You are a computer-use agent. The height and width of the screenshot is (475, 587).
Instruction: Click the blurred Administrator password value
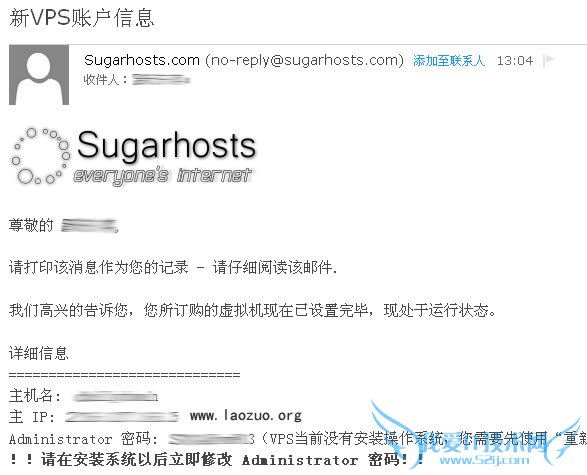click(212, 439)
